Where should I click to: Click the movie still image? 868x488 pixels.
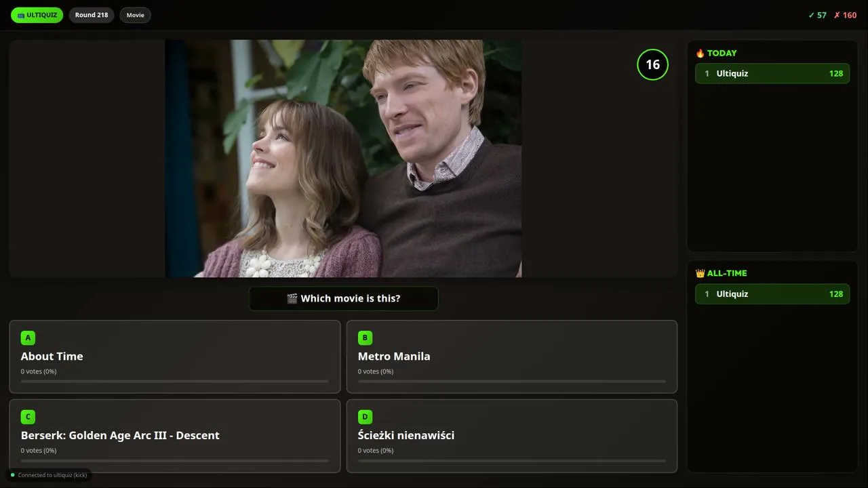click(343, 159)
